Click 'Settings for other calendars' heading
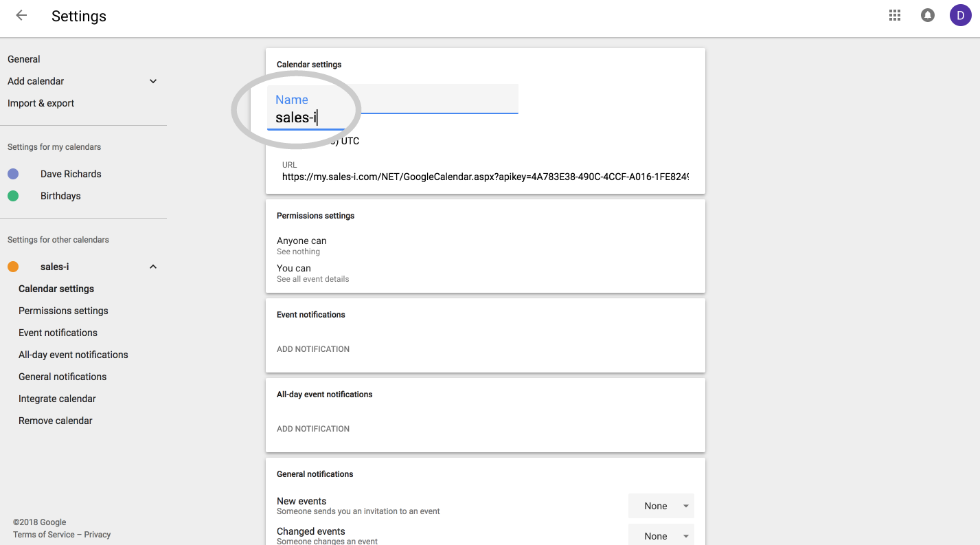The image size is (980, 545). tap(58, 240)
